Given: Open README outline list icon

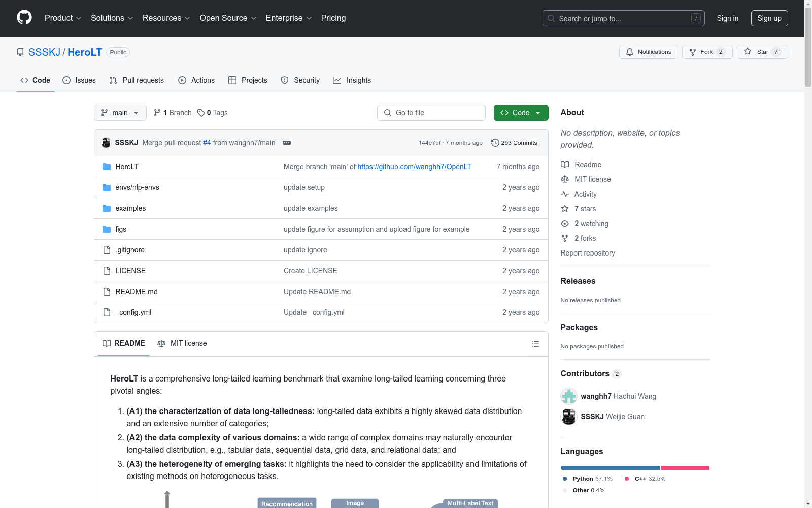Looking at the screenshot, I should click(x=535, y=344).
